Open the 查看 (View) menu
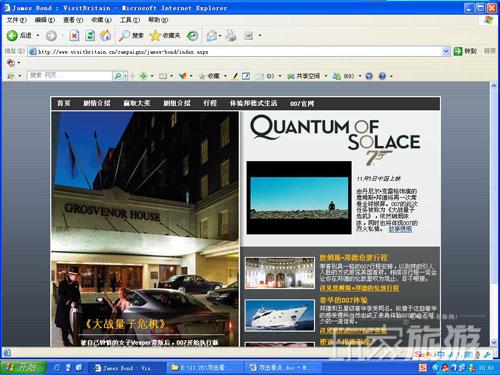500x375 pixels. pyautogui.click(x=73, y=20)
